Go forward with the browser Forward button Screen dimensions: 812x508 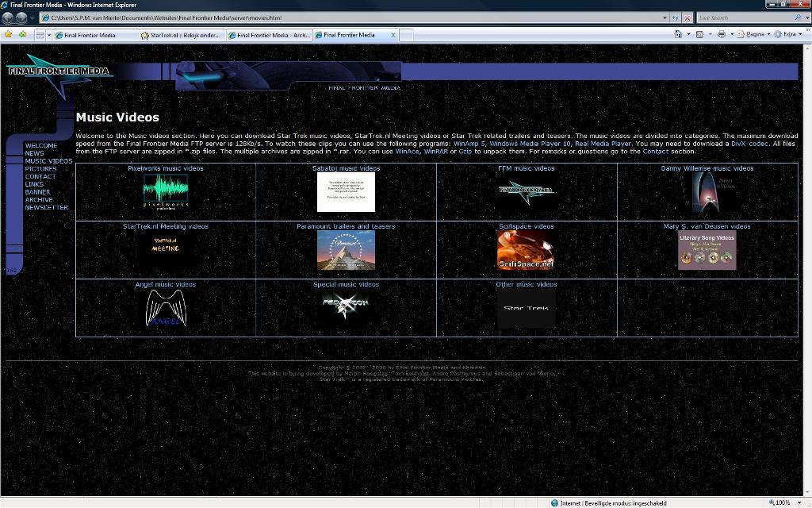tap(21, 17)
